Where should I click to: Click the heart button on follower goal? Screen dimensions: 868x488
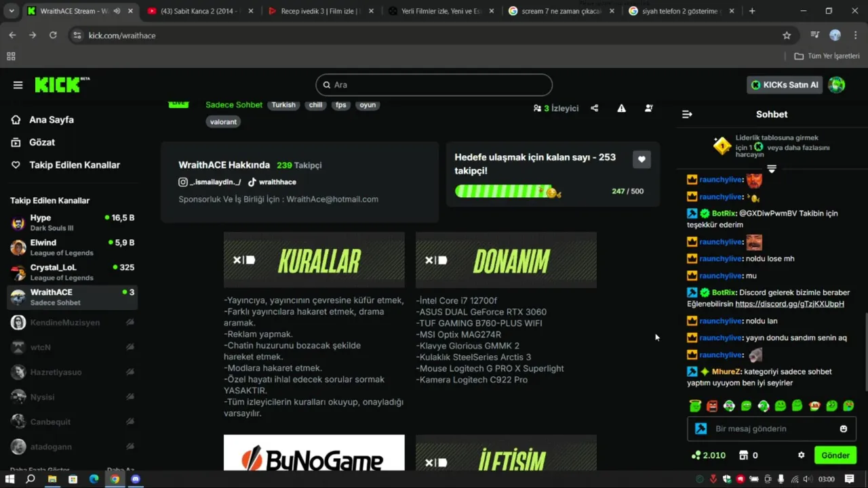[642, 159]
